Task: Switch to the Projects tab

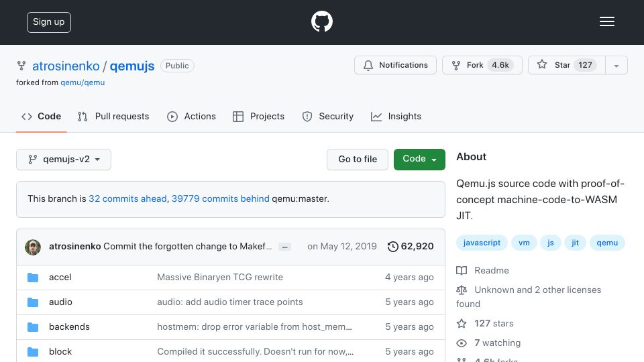Action: pos(258,117)
